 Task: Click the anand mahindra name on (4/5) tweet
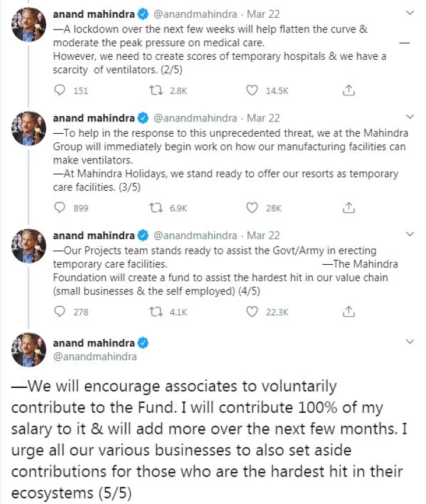(94, 235)
